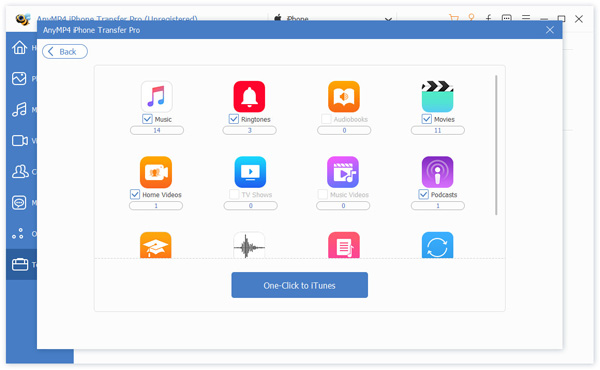Viewport: 600px width, 370px height.
Task: Open Music in the main window sidebar
Action: (22, 110)
